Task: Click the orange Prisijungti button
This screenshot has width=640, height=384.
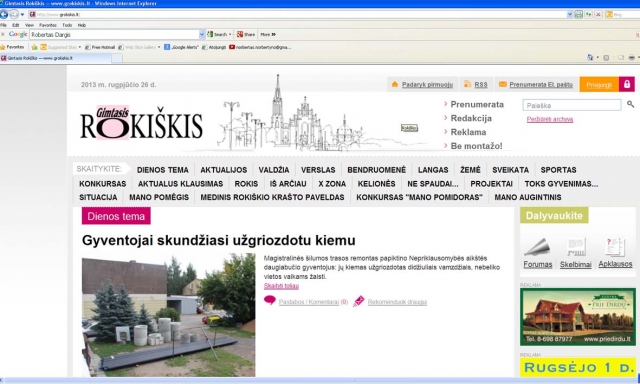Action: pyautogui.click(x=599, y=84)
